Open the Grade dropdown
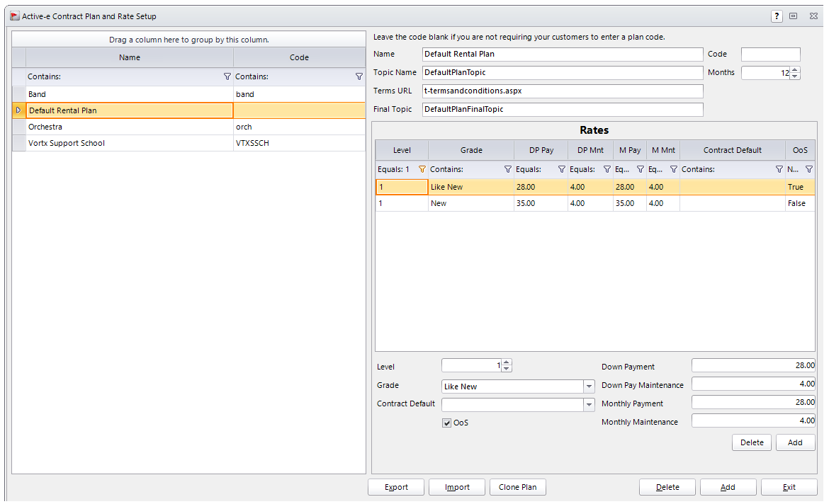829x504 pixels. (x=589, y=386)
